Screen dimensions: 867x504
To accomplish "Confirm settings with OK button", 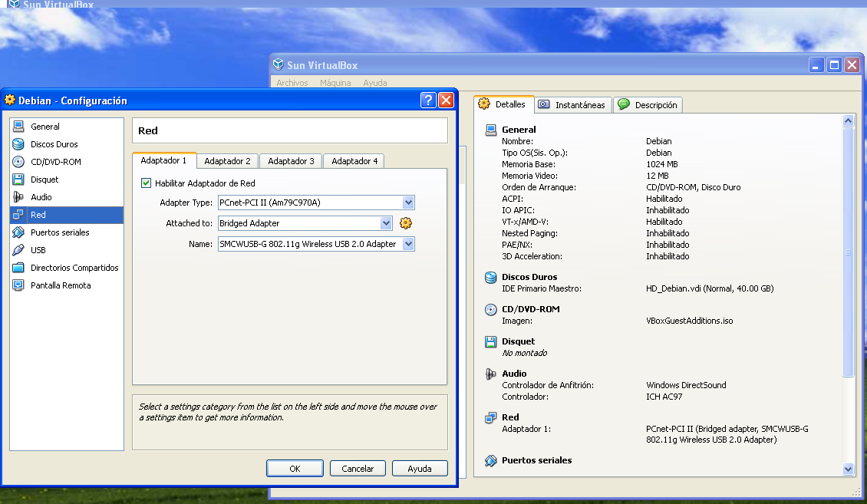I will (295, 469).
